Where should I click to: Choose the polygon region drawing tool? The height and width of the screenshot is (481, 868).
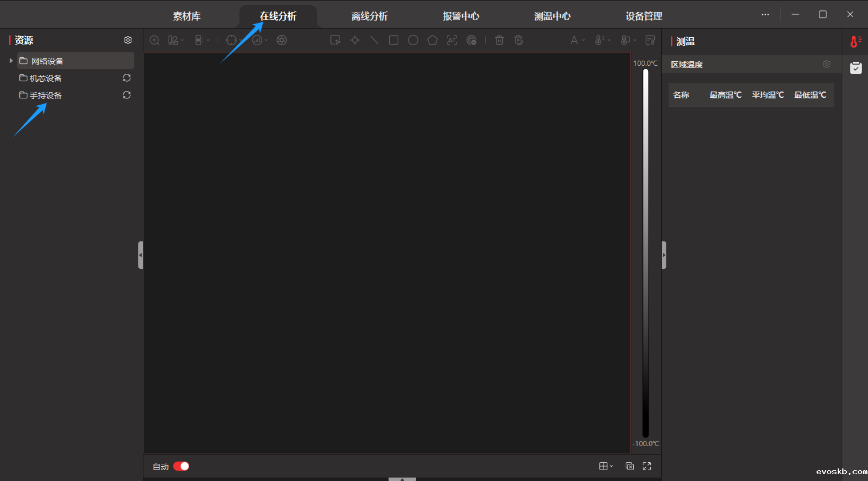[433, 40]
